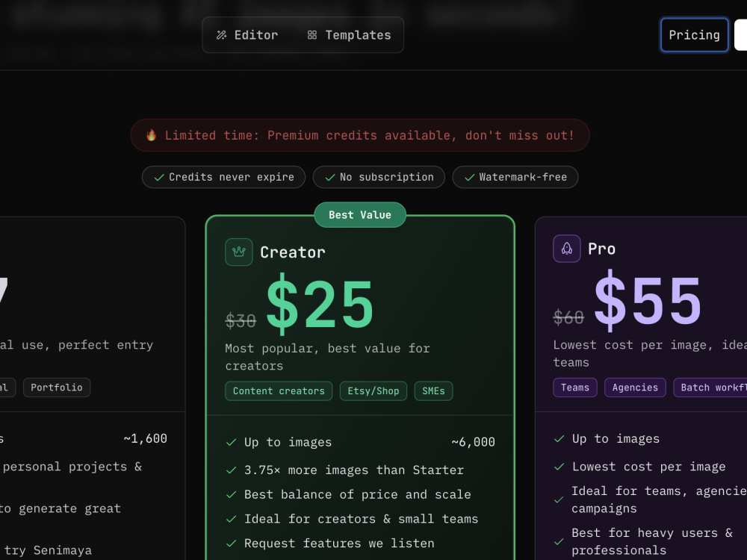Image resolution: width=747 pixels, height=560 pixels.
Task: Click checkmark beside 3.75× more images
Action: pyautogui.click(x=231, y=470)
